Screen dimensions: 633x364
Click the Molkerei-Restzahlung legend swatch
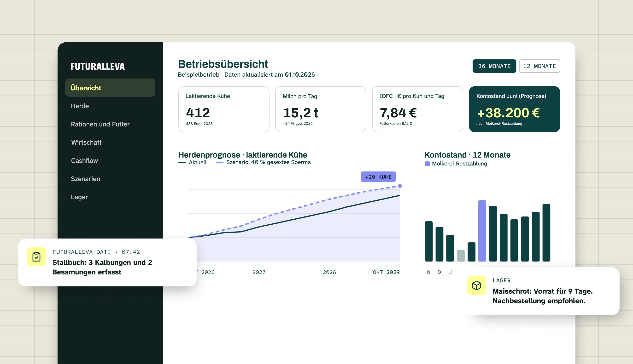point(427,164)
